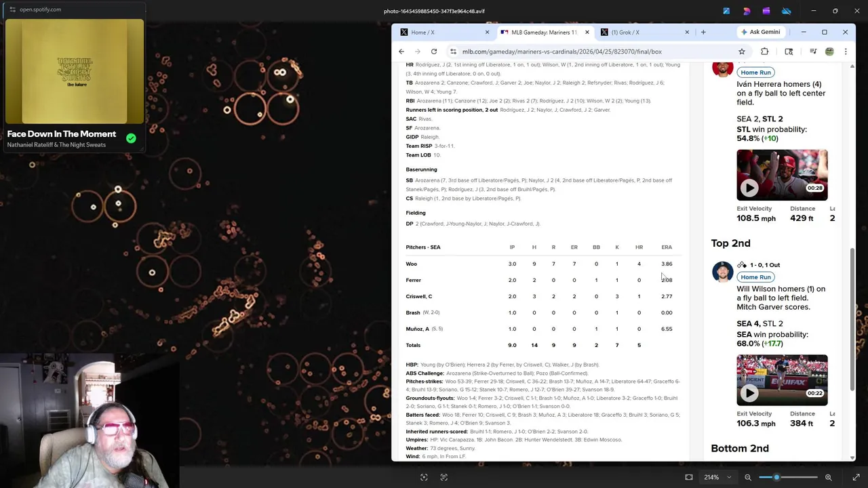Click the browser back arrow
The width and height of the screenshot is (868, 488).
click(401, 52)
